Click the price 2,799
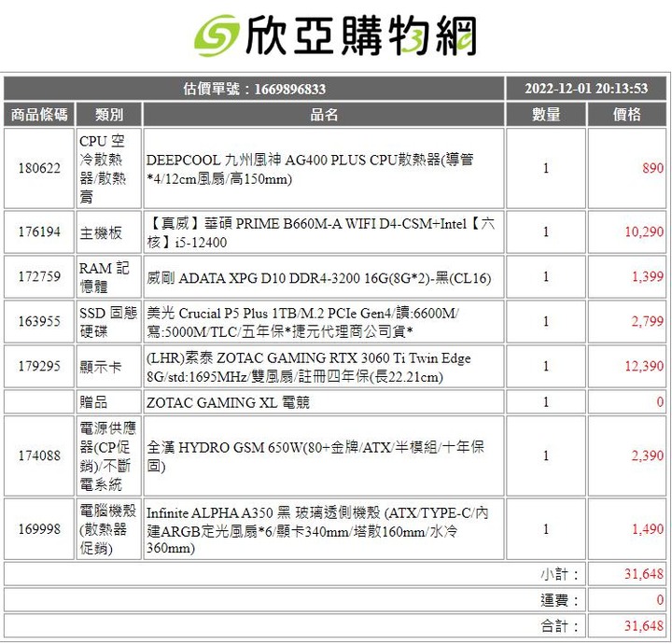 [647, 321]
